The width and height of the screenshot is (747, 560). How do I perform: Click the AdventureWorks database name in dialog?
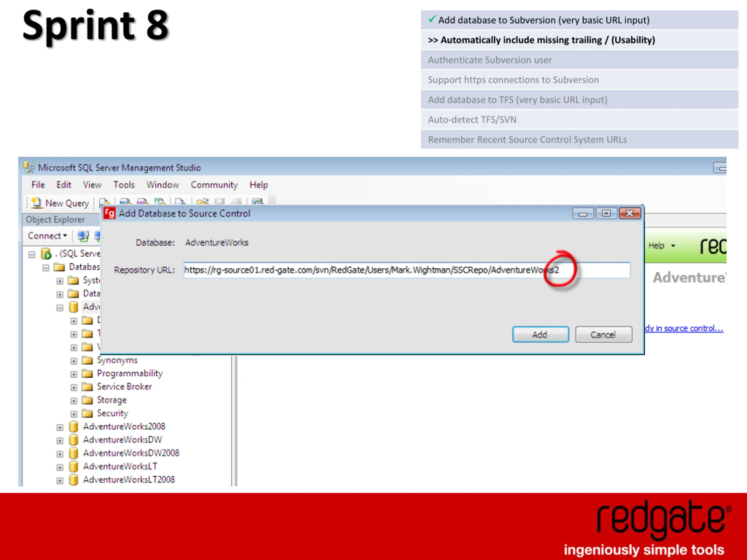pos(217,243)
